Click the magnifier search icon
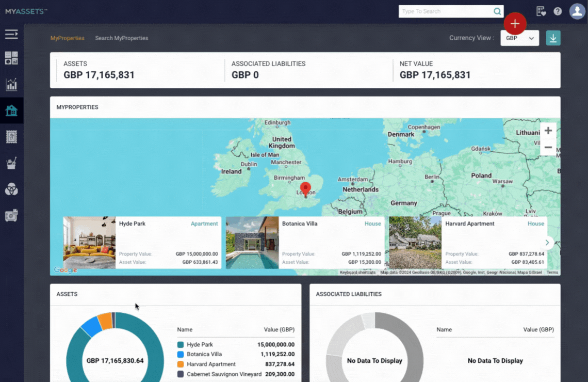 [497, 11]
